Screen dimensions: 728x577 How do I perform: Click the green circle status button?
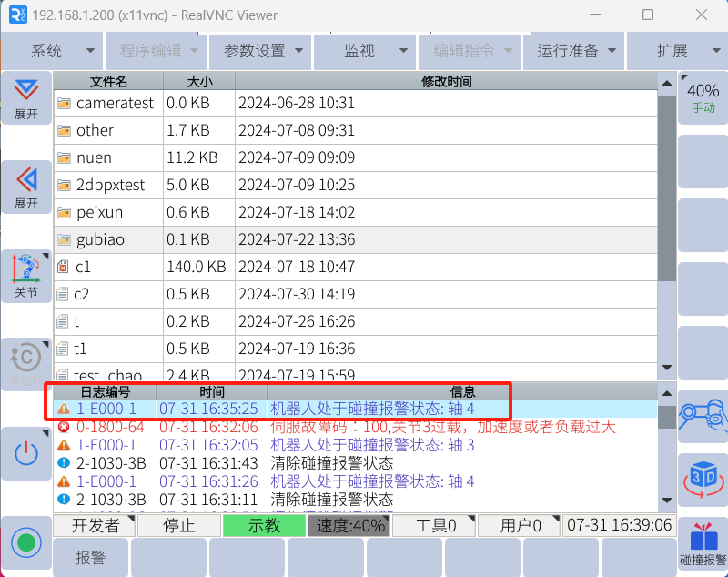click(26, 543)
